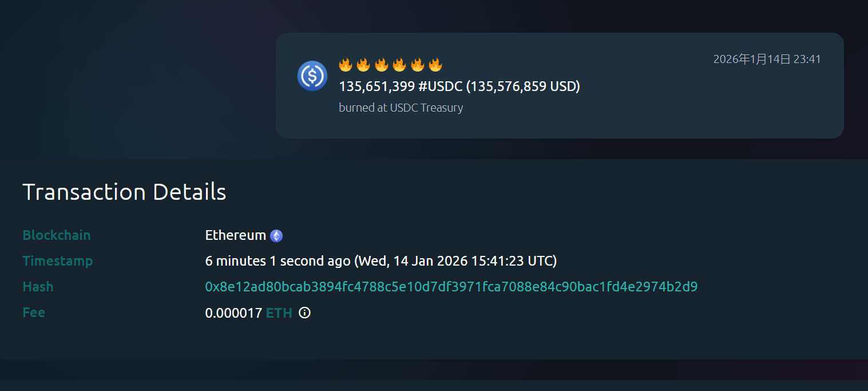Open the transaction hash link starting 0x8e12ad
868x391 pixels.
[451, 287]
